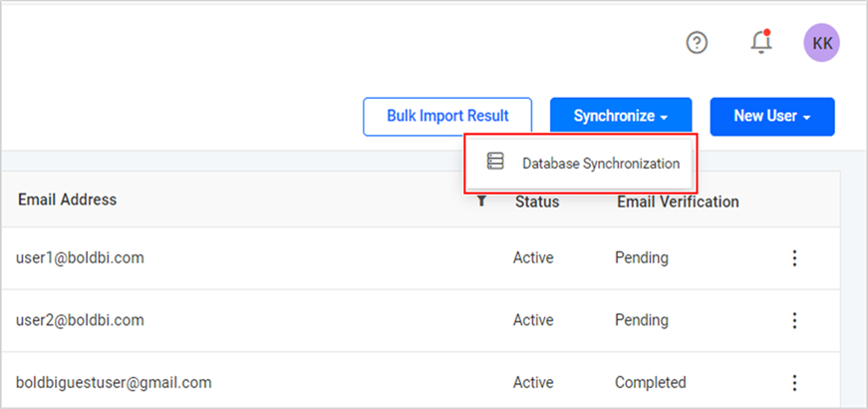Sort by the Email Address column header
The width and height of the screenshot is (868, 409).
pyautogui.click(x=68, y=200)
